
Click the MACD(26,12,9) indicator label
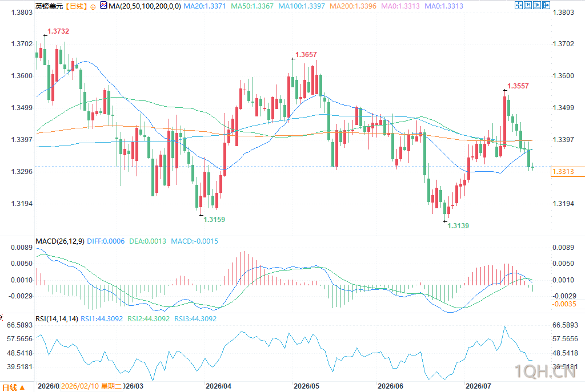click(59, 241)
